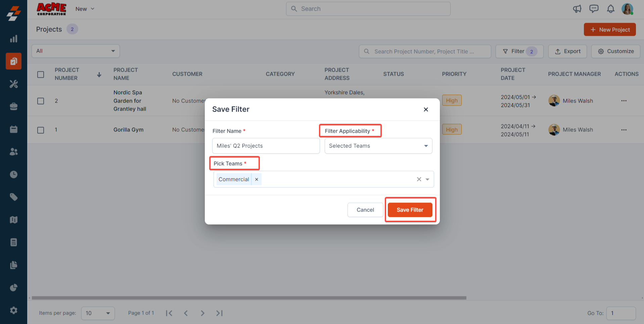Click the horizontal table scrollbar
Image resolution: width=644 pixels, height=324 pixels.
click(249, 298)
